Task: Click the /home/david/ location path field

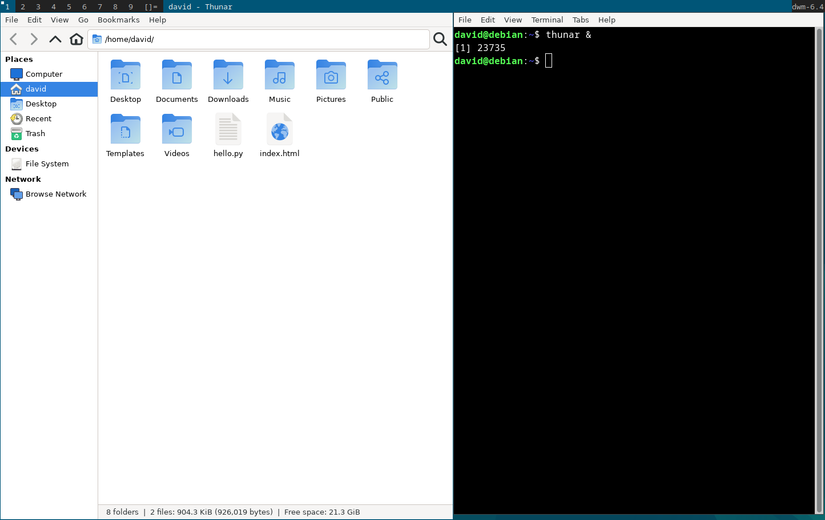Action: pos(259,39)
